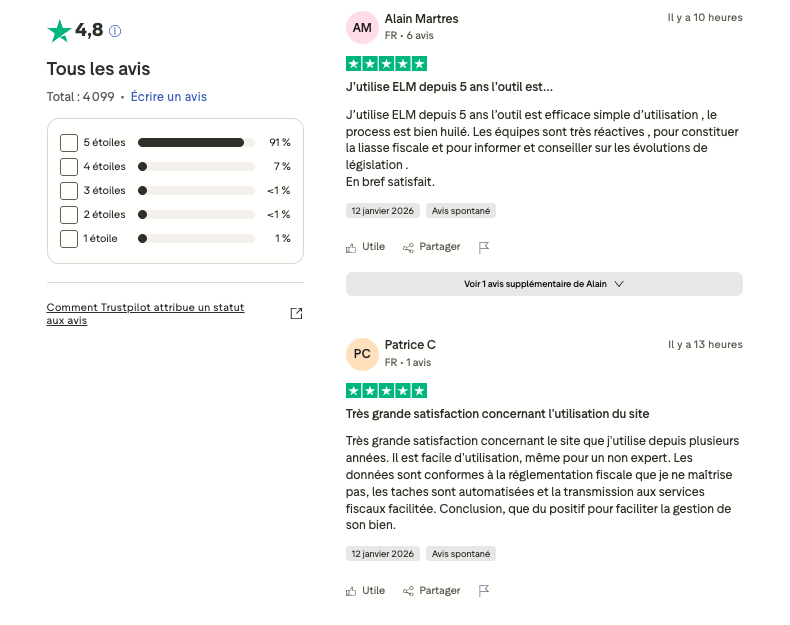
Task: Check the 2 étoiles filter checkbox
Action: 69,215
